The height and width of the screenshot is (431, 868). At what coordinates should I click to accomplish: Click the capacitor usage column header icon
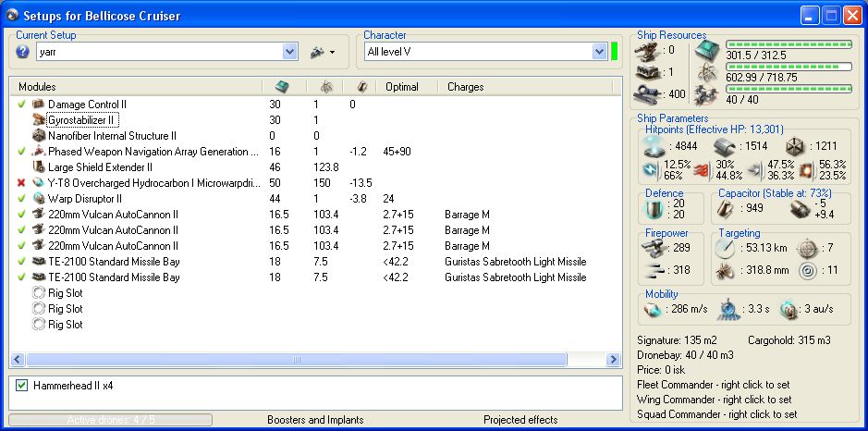361,86
